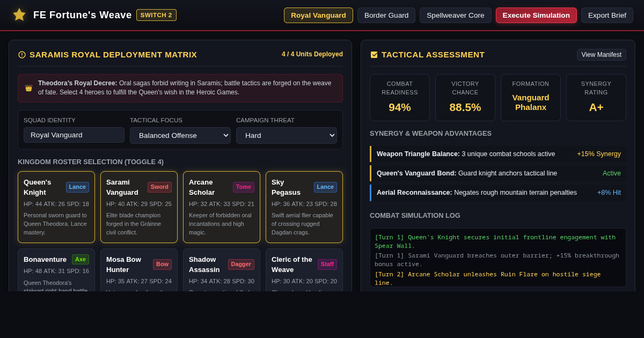644x338 pixels.
Task: Click the '4 / 4 Units Deployed' counter
Action: pyautogui.click(x=312, y=54)
